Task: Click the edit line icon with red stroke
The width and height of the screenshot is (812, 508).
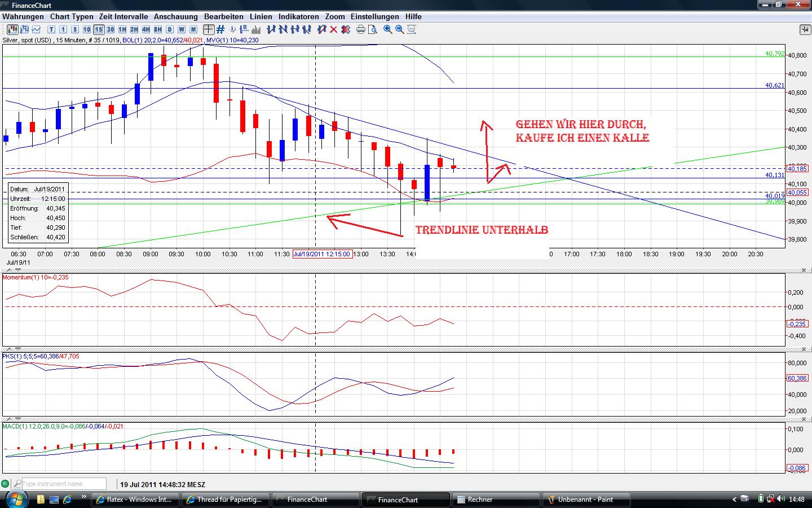Action: point(322,29)
